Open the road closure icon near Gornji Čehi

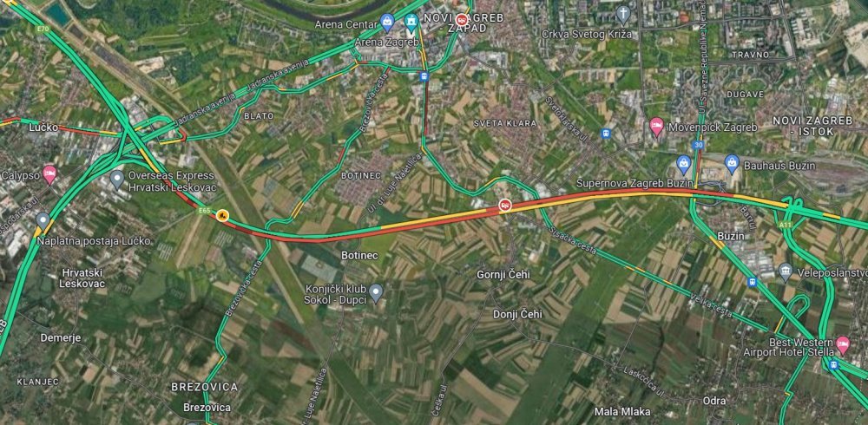click(505, 206)
